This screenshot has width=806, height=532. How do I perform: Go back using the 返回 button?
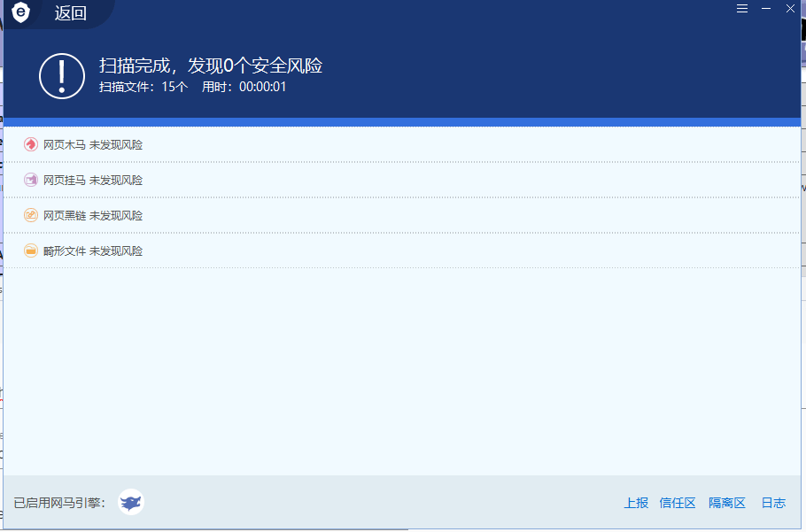[x=71, y=13]
